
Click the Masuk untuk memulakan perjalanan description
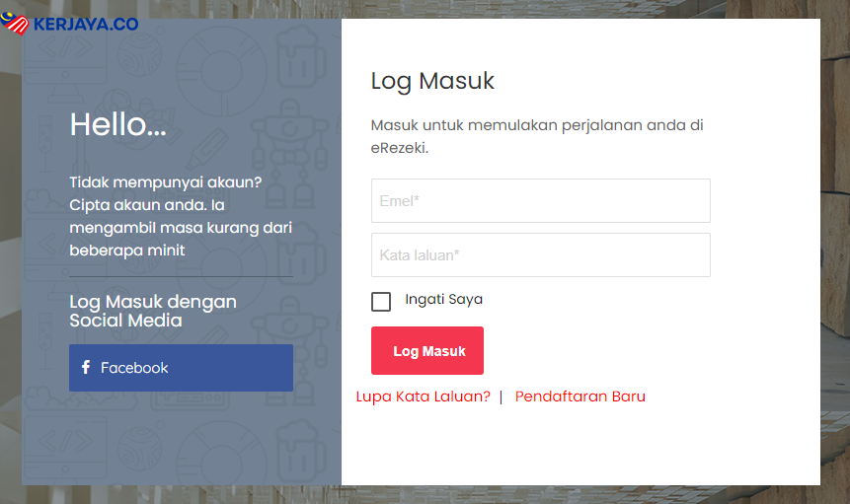pos(537,136)
